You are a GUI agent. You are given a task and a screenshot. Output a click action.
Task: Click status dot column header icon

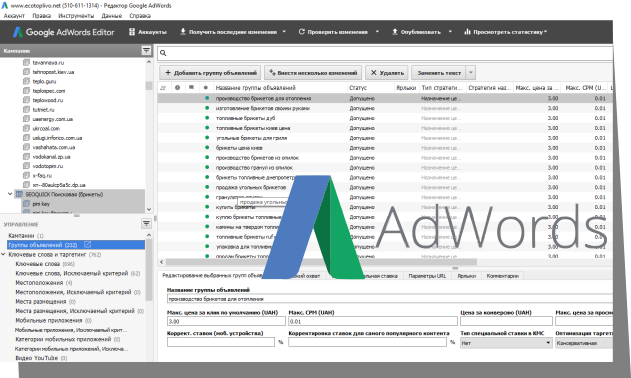click(x=206, y=87)
